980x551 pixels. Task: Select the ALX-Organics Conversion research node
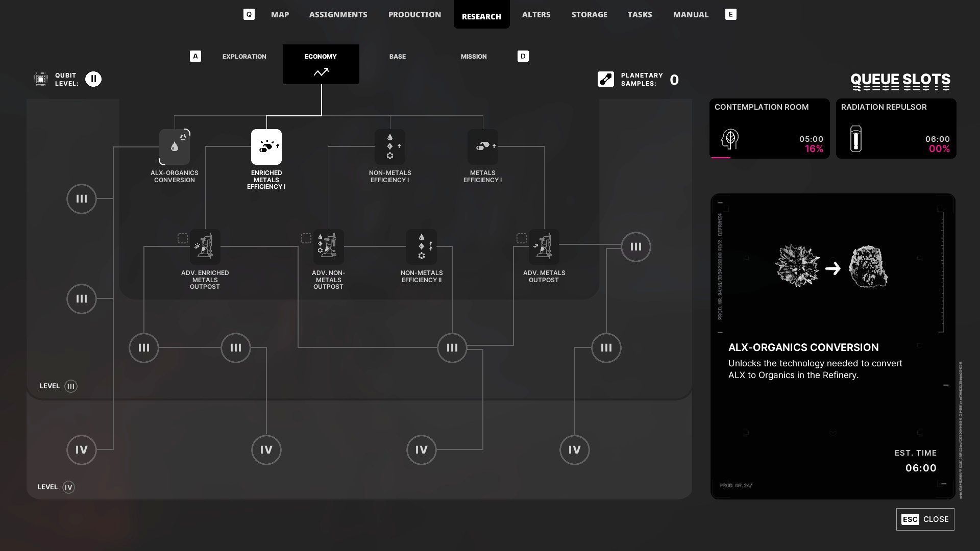point(175,147)
